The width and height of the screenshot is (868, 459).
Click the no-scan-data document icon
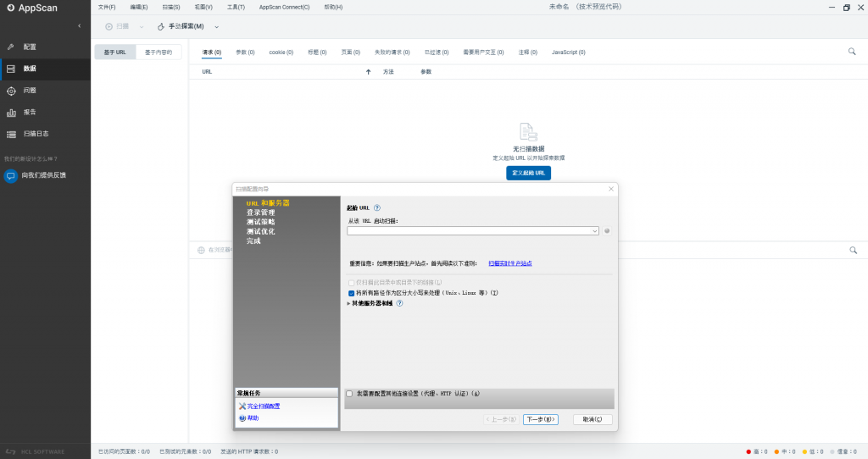pos(528,132)
